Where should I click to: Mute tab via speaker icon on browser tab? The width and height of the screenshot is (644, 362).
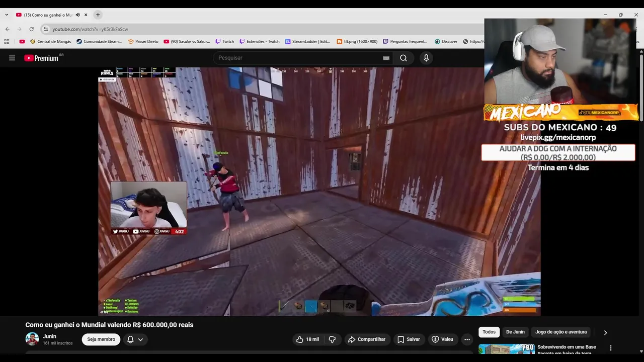coord(77,15)
